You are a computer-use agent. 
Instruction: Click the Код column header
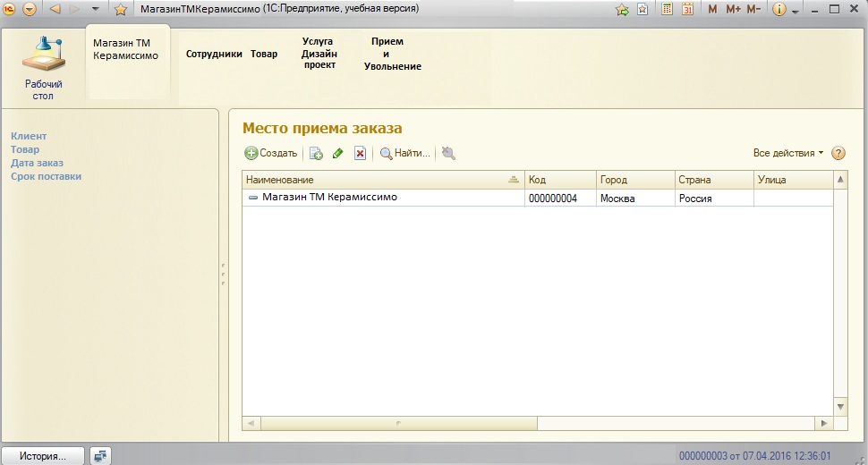click(560, 180)
